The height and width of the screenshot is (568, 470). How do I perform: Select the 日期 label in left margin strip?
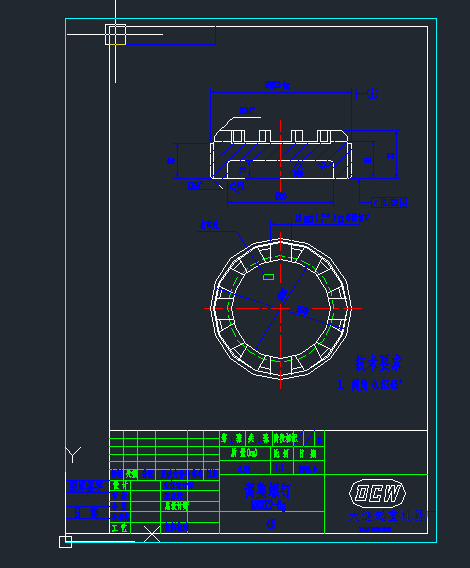[x=86, y=513]
